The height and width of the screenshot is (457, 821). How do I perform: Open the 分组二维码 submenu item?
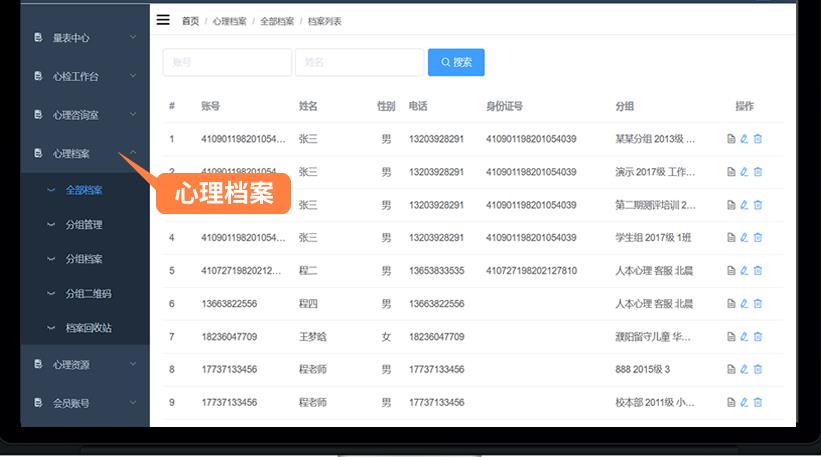[x=88, y=294]
